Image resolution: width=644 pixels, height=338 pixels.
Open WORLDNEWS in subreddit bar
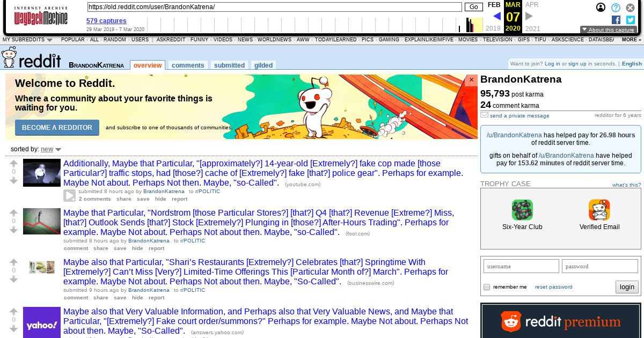[x=274, y=40]
